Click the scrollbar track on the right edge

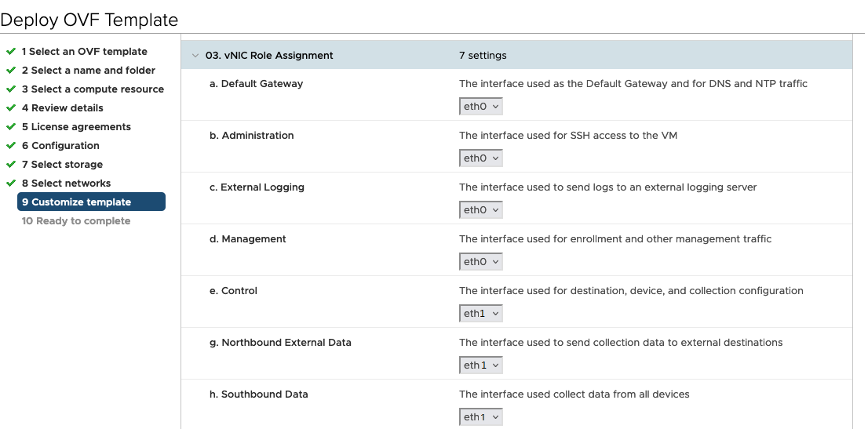(x=859, y=232)
